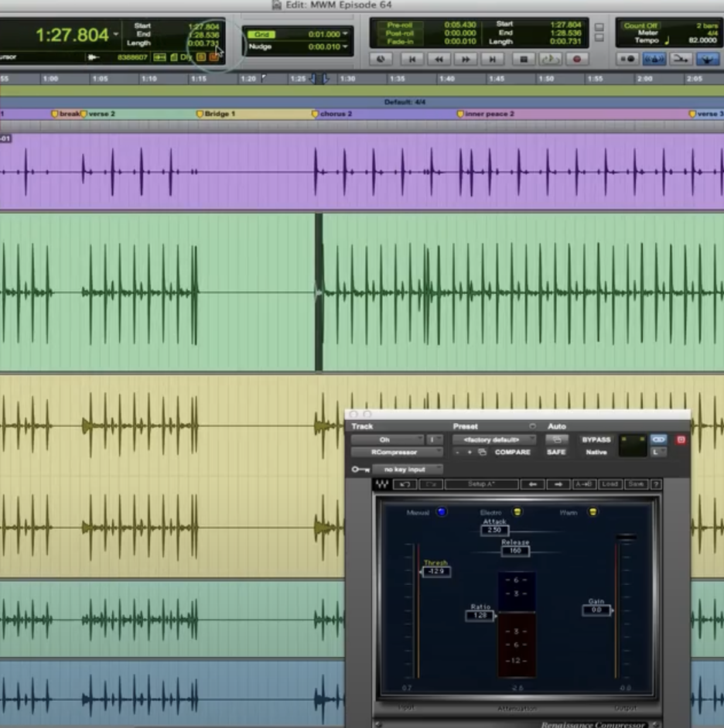
Task: Open the plugin automation enable icon
Action: (x=556, y=439)
